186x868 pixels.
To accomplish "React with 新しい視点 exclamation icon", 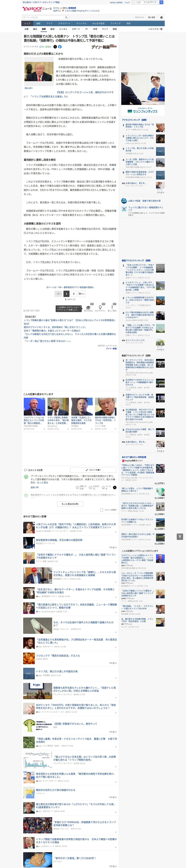I will [112, 308].
